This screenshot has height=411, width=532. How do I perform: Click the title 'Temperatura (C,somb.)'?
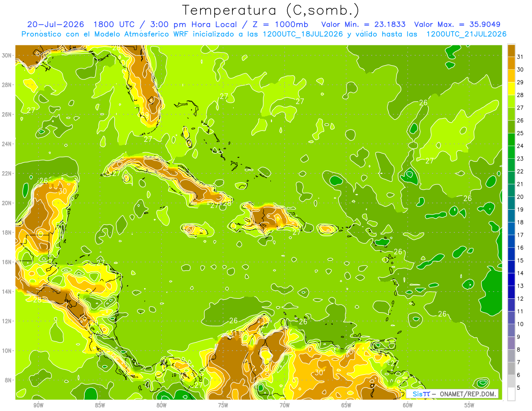tap(271, 10)
